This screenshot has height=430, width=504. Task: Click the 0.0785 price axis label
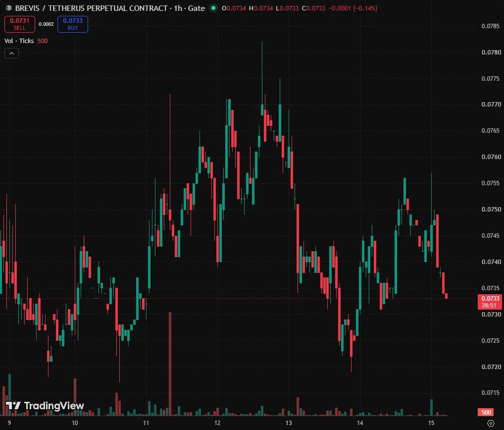coord(491,26)
